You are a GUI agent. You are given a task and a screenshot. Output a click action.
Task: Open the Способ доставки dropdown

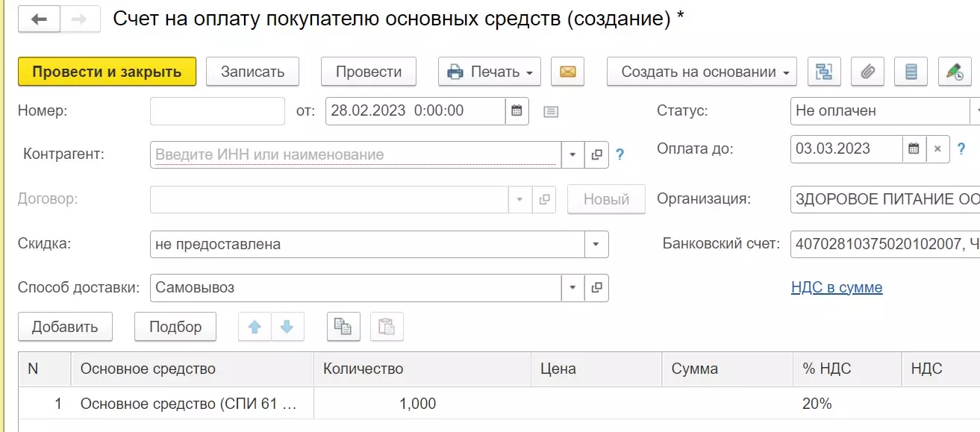tap(572, 288)
